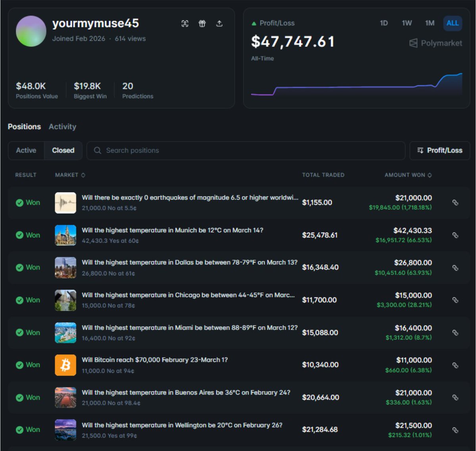Click the Miami market thumbnail
The width and height of the screenshot is (476, 451).
65,333
